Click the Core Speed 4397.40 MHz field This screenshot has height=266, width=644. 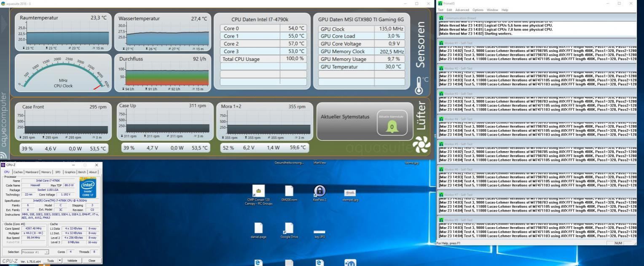34,228
